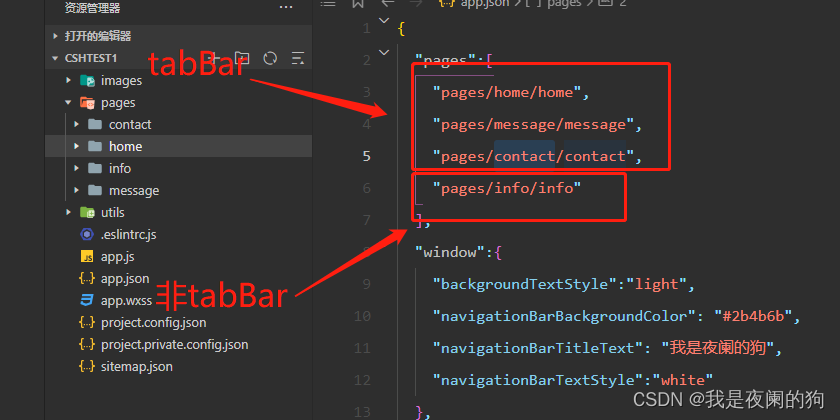This screenshot has height=420, width=840.
Task: Click the "pages/contact/contact" string on line 5
Action: tap(534, 156)
